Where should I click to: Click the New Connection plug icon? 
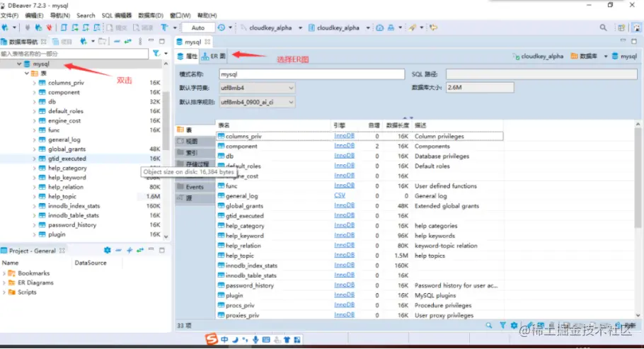pos(5,28)
